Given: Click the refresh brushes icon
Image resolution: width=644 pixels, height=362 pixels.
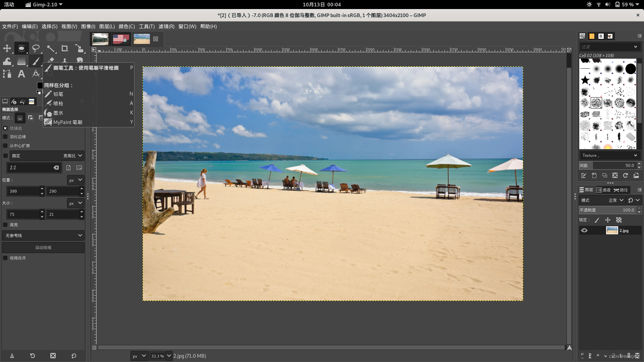Looking at the screenshot, I should [626, 175].
